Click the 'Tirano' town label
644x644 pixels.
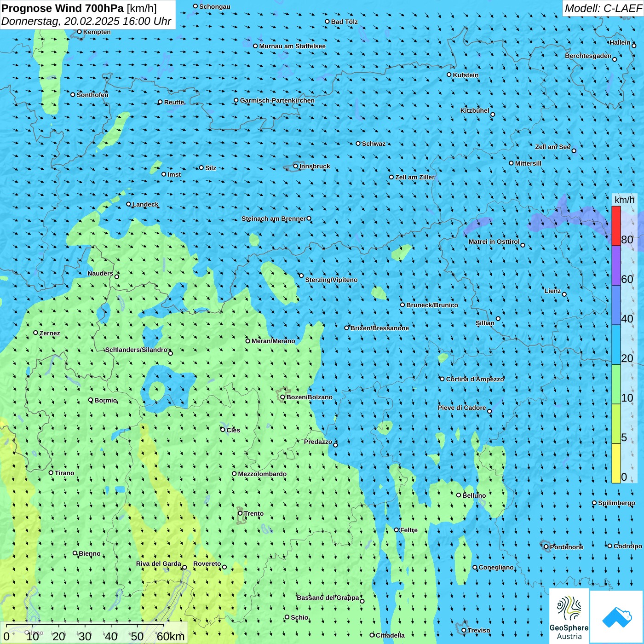point(64,473)
